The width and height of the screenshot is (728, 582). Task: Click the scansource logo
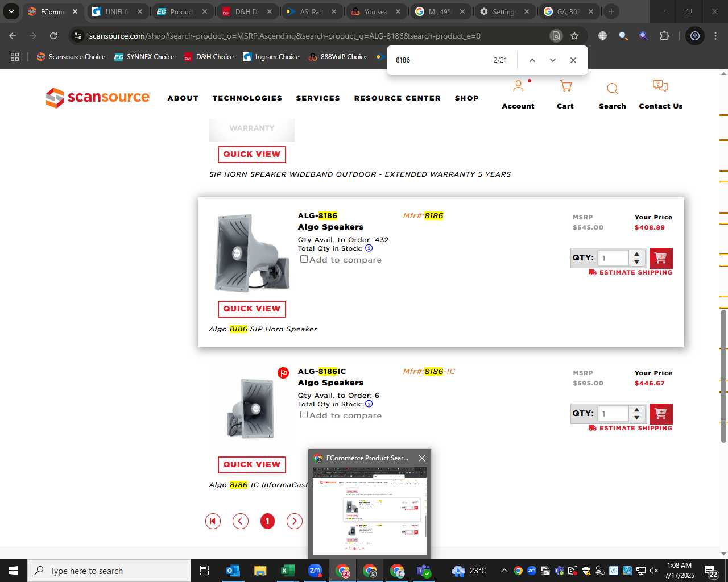(98, 98)
